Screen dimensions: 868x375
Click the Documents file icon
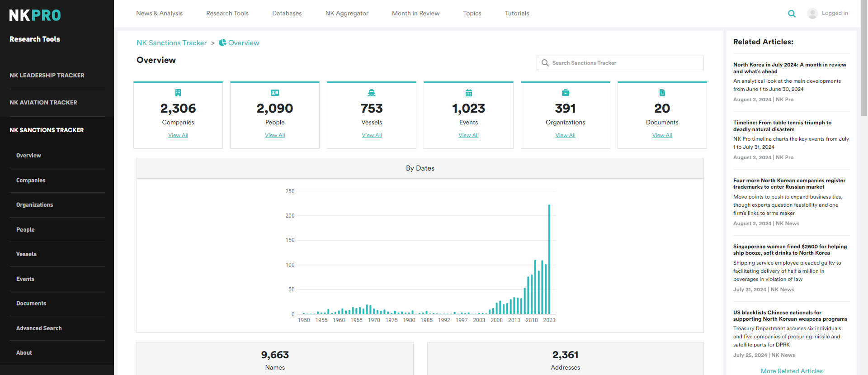point(662,93)
